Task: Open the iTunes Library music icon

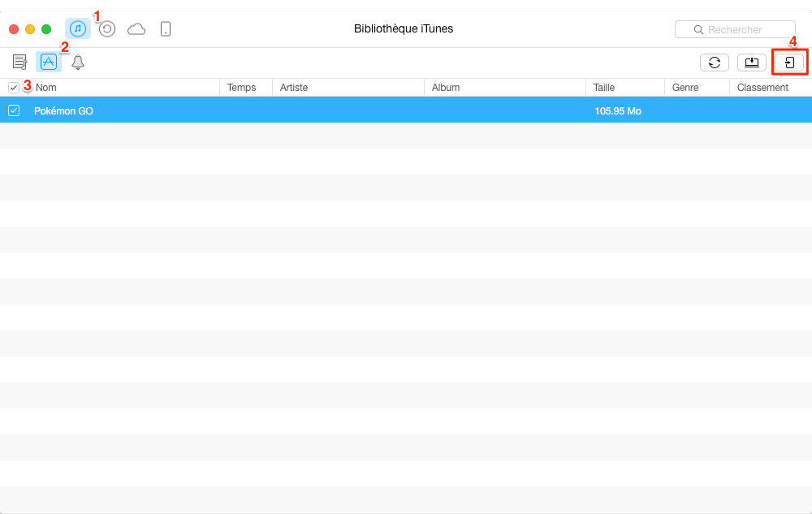Action: point(78,29)
